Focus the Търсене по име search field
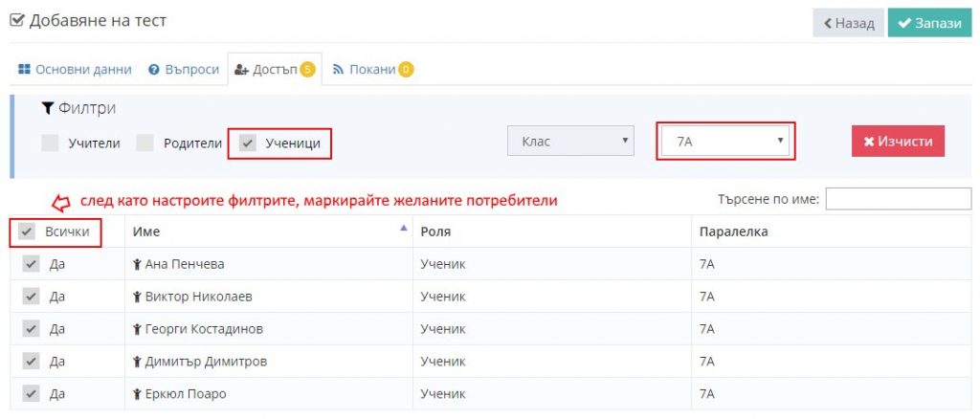 coord(899,199)
